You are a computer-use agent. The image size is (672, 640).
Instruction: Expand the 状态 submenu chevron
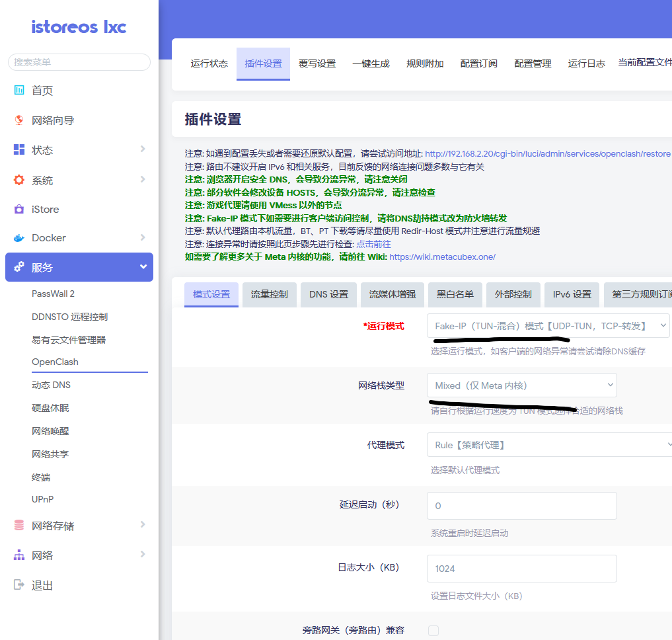pos(143,149)
